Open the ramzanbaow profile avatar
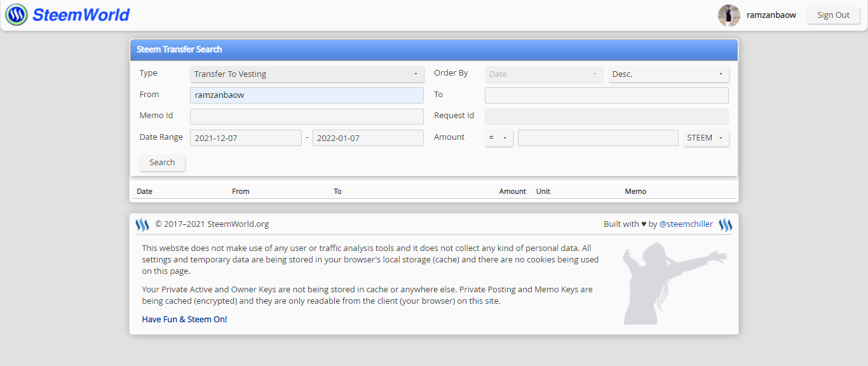The width and height of the screenshot is (868, 366). (x=729, y=15)
